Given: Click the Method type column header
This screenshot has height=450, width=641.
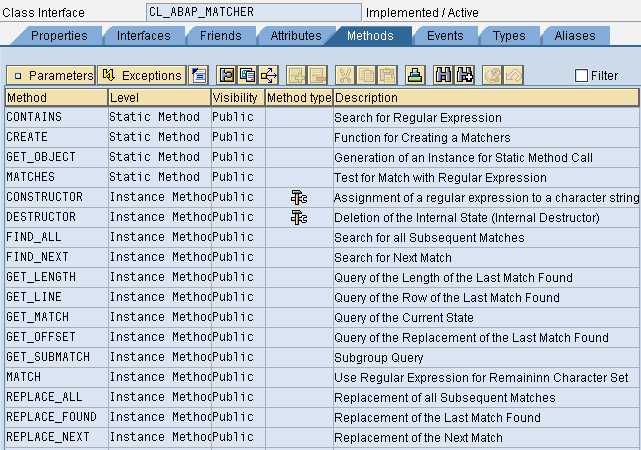Looking at the screenshot, I should [x=299, y=98].
